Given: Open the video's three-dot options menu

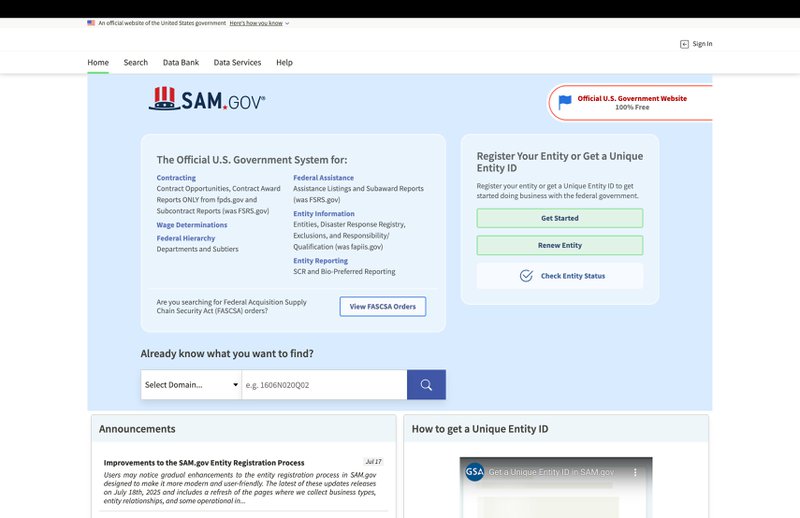Looking at the screenshot, I should pyautogui.click(x=635, y=473).
